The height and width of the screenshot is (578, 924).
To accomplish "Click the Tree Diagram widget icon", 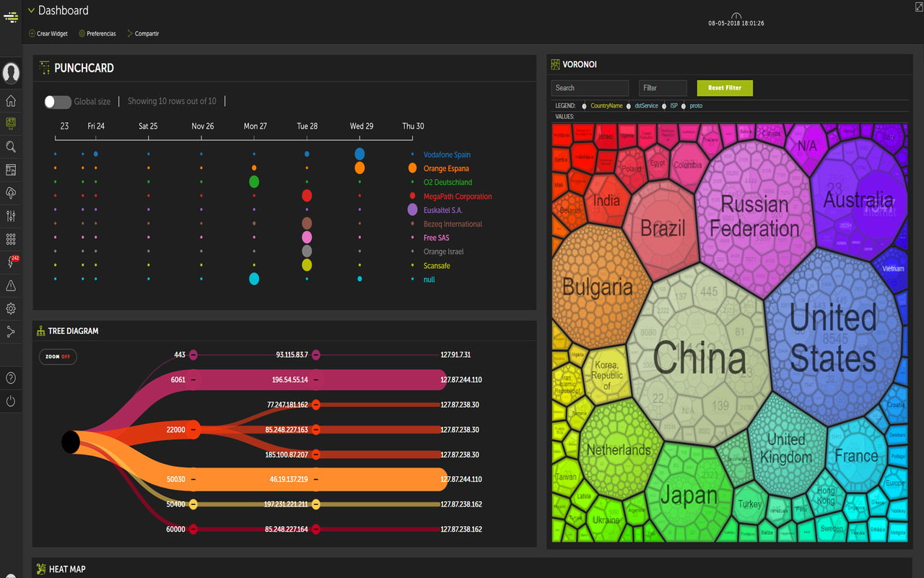I will coord(40,331).
